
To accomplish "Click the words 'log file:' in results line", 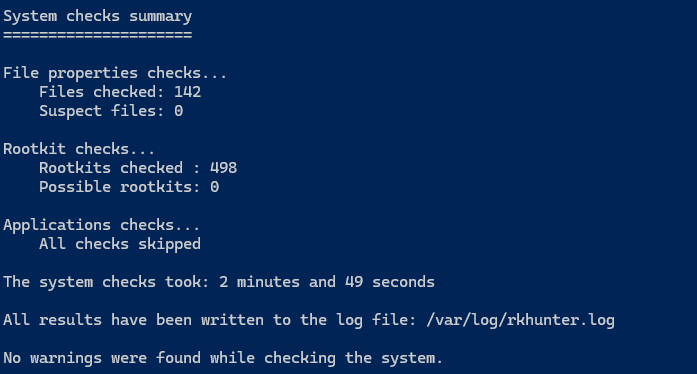I will (376, 320).
